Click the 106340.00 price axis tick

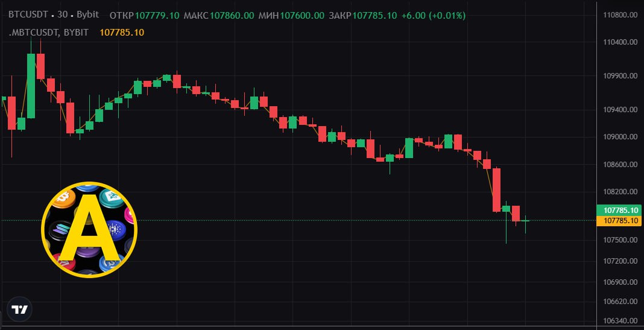(620, 321)
